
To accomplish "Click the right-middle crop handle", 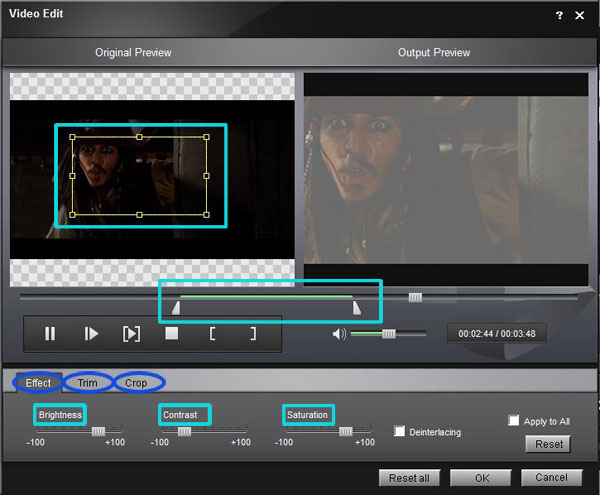I will (206, 176).
